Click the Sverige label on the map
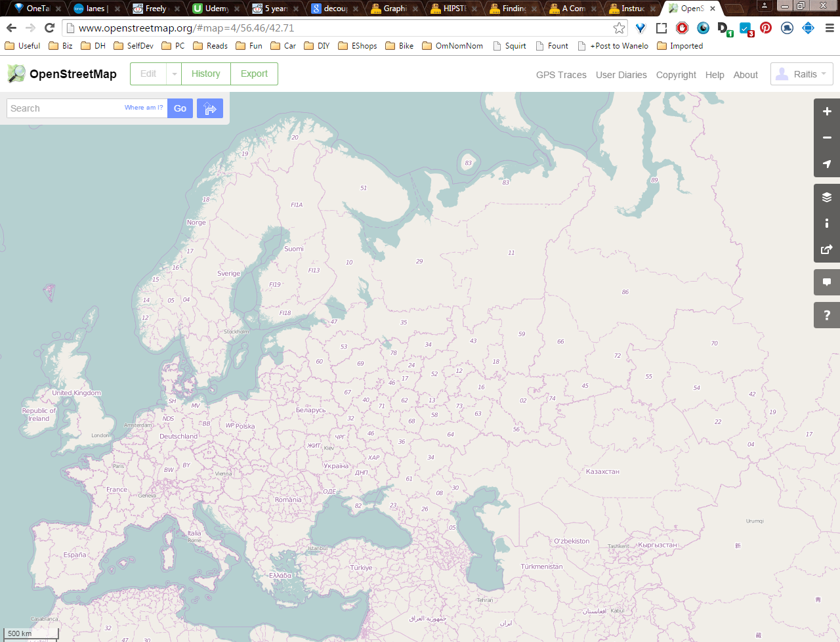This screenshot has width=840, height=642. (x=229, y=273)
